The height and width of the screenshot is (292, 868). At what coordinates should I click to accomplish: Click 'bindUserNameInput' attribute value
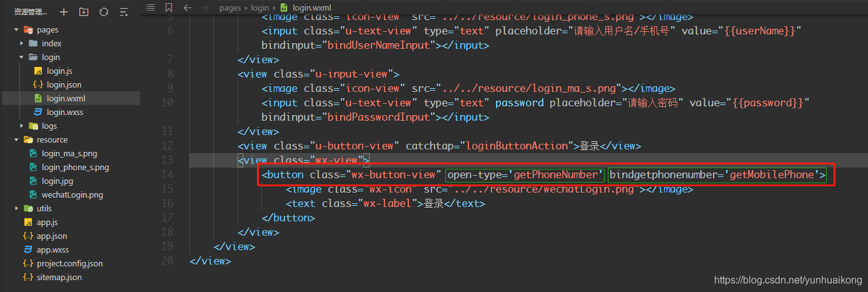(x=379, y=45)
